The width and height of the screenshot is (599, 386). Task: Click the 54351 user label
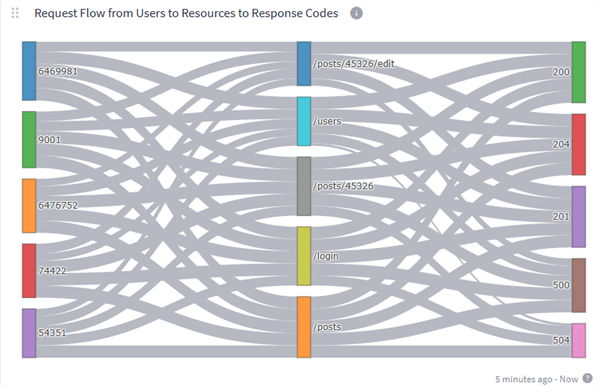coord(52,332)
